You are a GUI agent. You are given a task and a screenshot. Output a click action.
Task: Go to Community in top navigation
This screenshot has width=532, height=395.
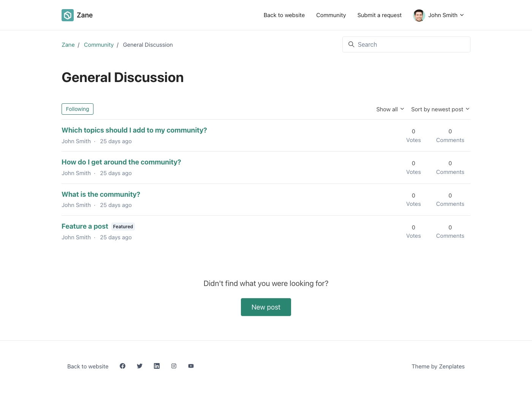[x=331, y=15]
